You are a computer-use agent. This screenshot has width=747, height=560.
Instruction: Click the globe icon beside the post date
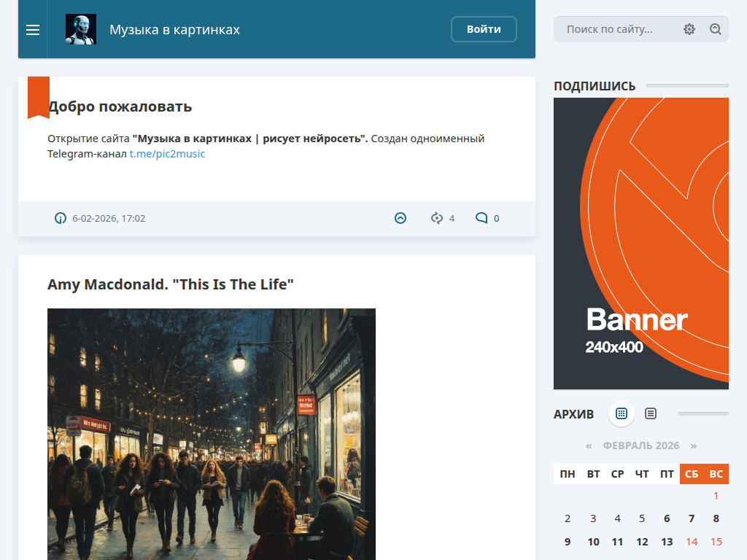click(59, 218)
